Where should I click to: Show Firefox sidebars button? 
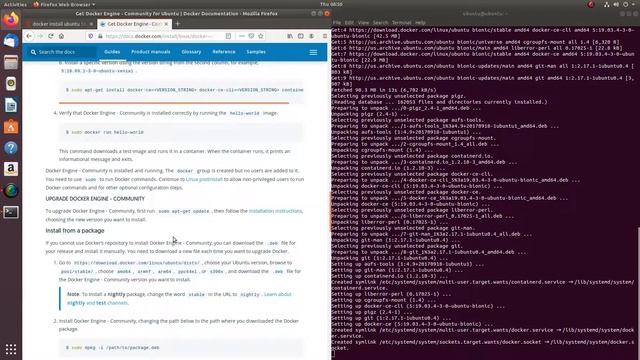[x=301, y=36]
